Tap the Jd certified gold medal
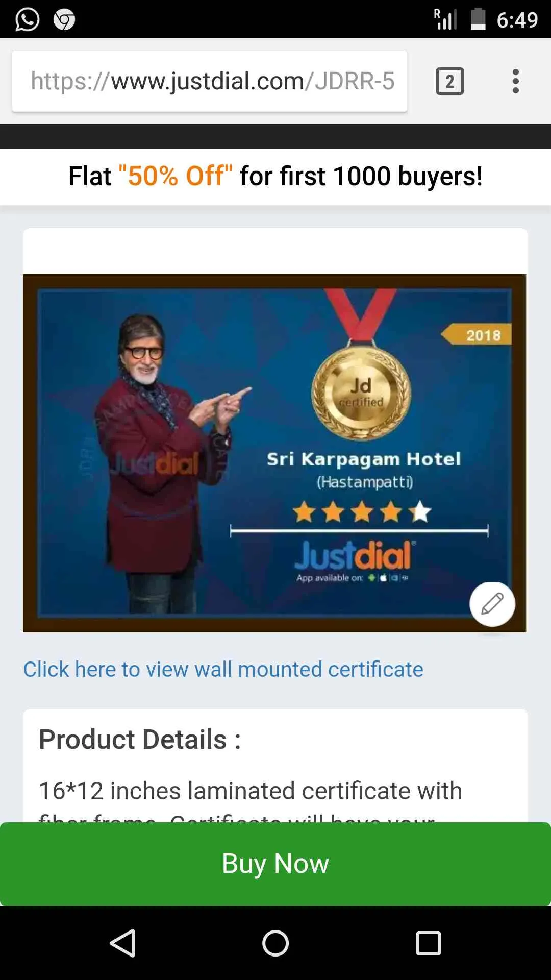Viewport: 551px width, 980px height. (x=361, y=393)
